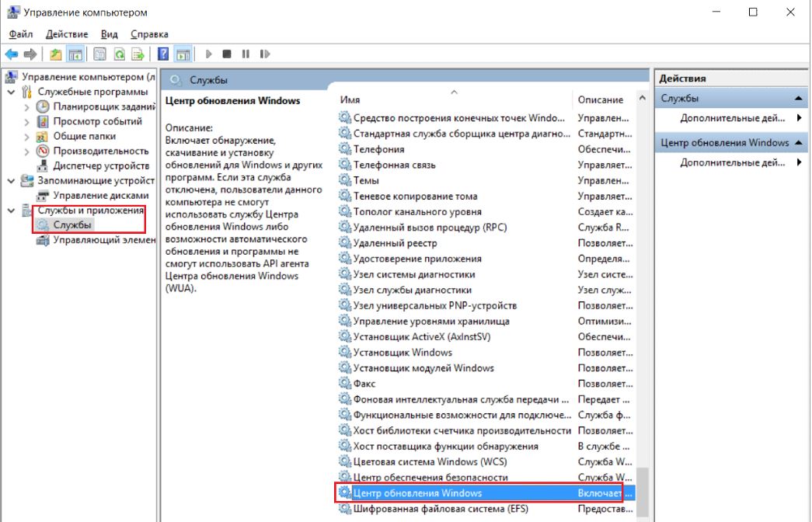Click the scroll-up arrow of services list
This screenshot has height=522, width=812.
pyautogui.click(x=642, y=98)
